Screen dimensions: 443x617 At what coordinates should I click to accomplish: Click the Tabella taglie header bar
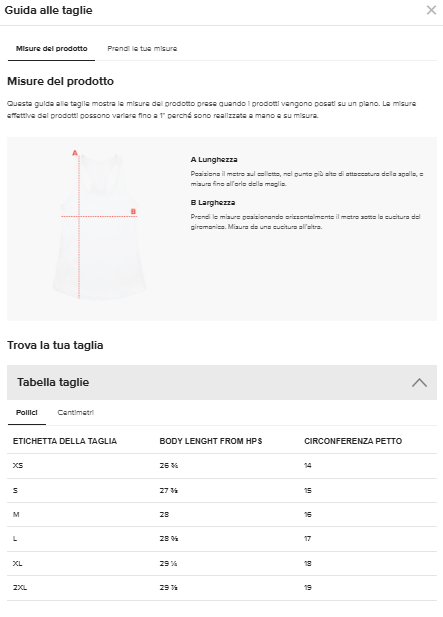(222, 382)
